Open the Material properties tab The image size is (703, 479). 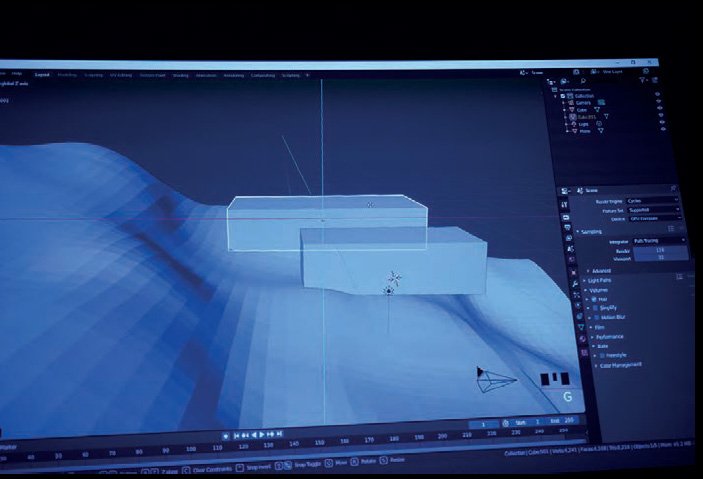click(582, 339)
